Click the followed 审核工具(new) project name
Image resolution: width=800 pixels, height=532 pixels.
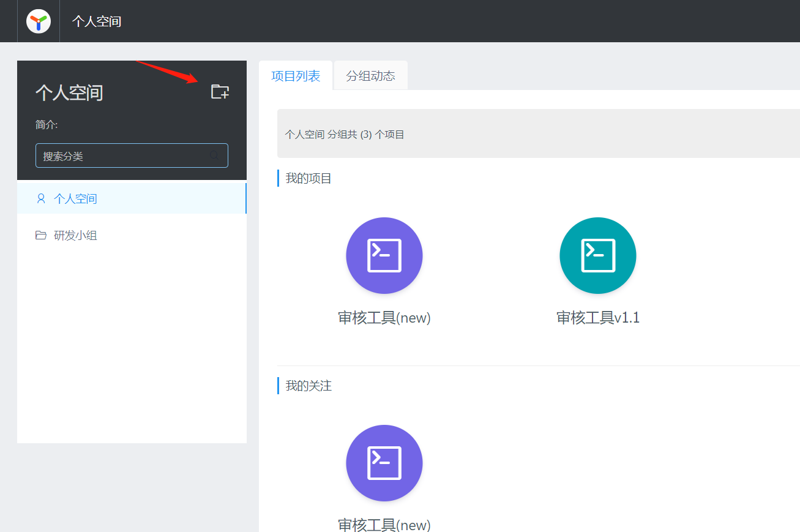tap(384, 525)
